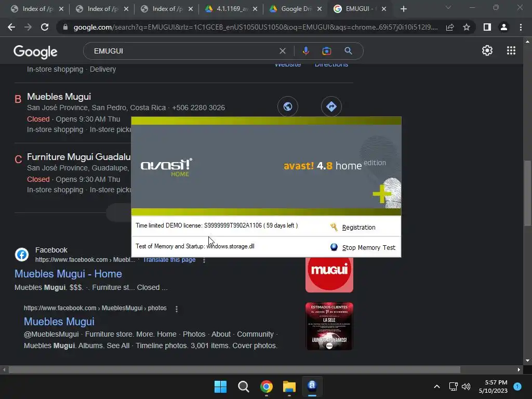Image resolution: width=532 pixels, height=399 pixels.
Task: Show hidden system tray icons
Action: click(x=437, y=387)
